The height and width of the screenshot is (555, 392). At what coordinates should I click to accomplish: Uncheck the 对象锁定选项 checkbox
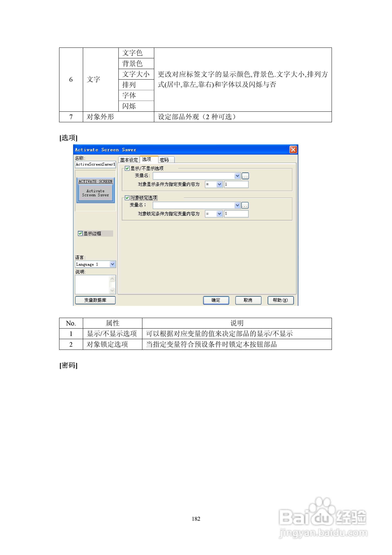(x=127, y=198)
